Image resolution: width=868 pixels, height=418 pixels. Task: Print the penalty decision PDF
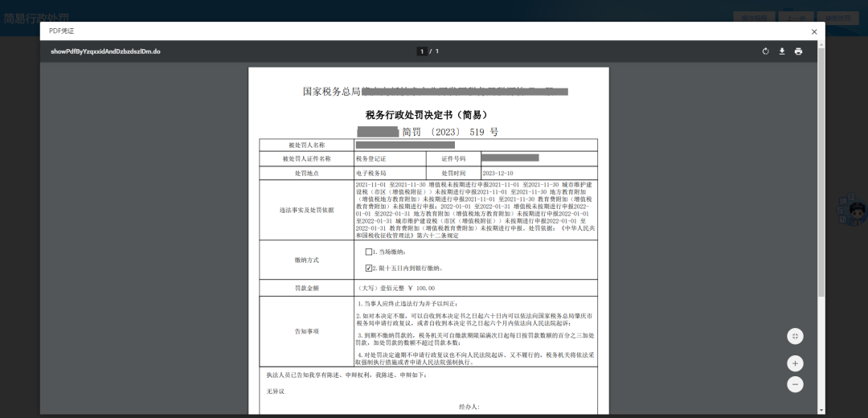798,51
